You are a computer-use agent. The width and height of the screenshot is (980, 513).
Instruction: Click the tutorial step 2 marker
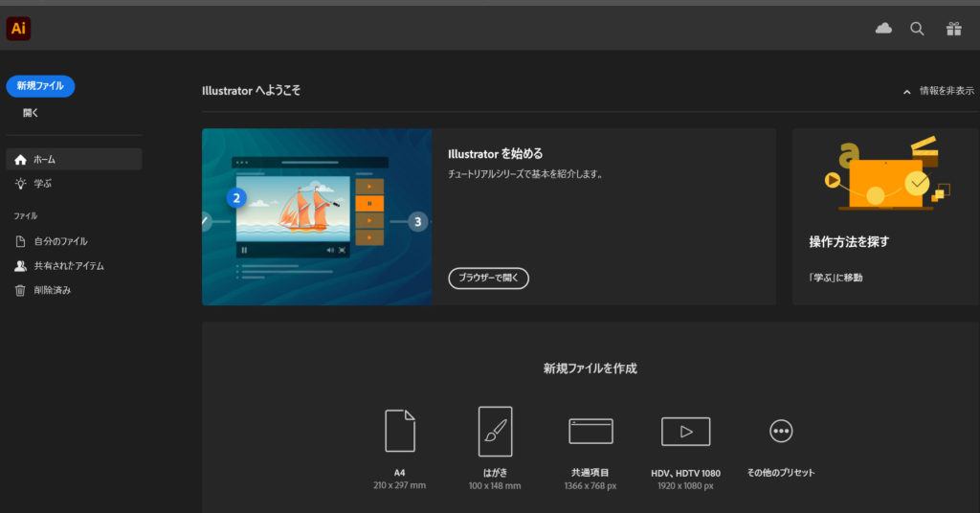(237, 198)
